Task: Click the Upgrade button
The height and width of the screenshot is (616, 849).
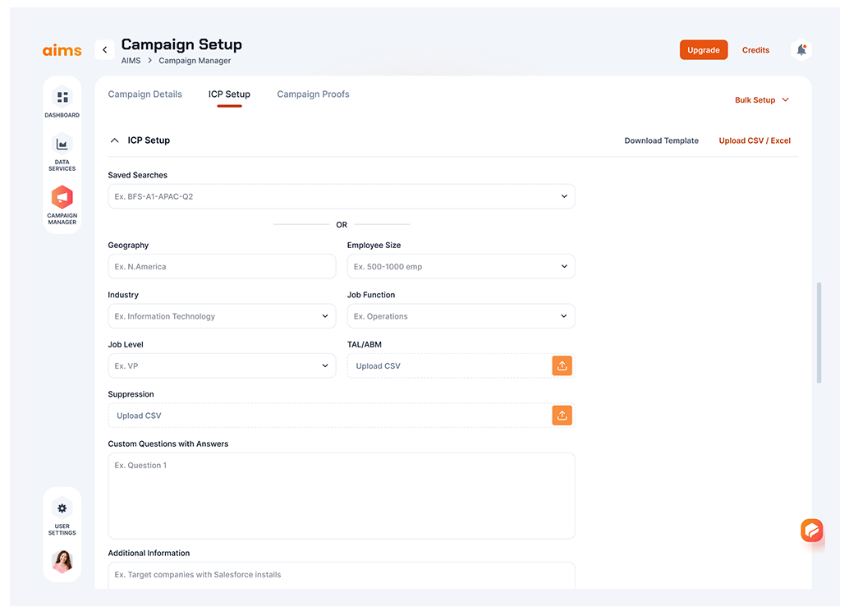Action: coord(704,50)
